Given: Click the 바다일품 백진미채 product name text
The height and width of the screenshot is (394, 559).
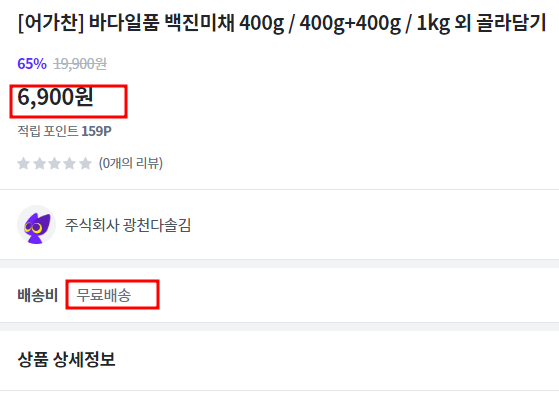Looking at the screenshot, I should click(161, 23).
